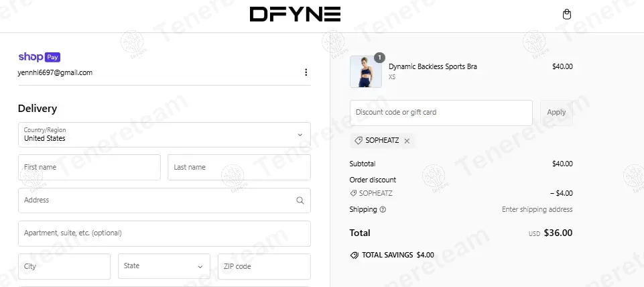Expand the Country/Region dropdown

[164, 135]
